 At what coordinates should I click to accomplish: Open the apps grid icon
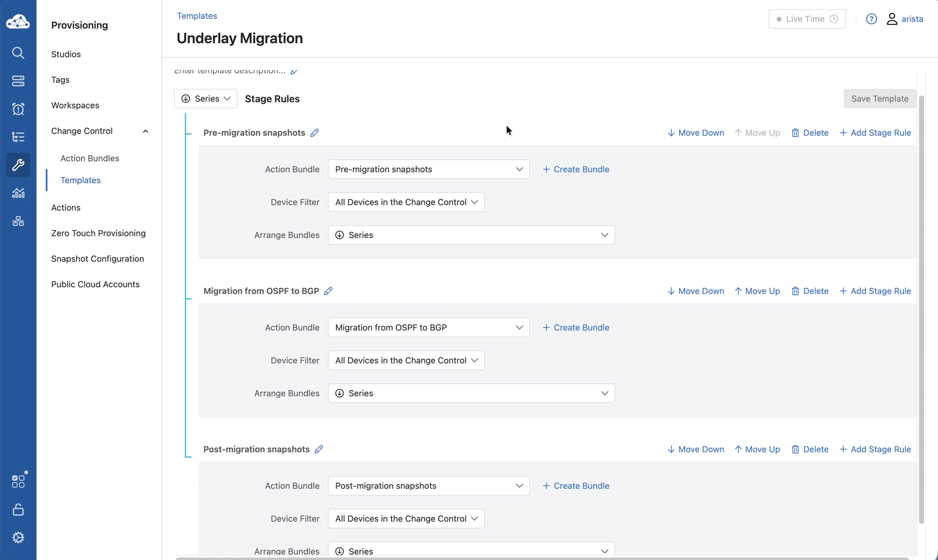click(x=18, y=481)
